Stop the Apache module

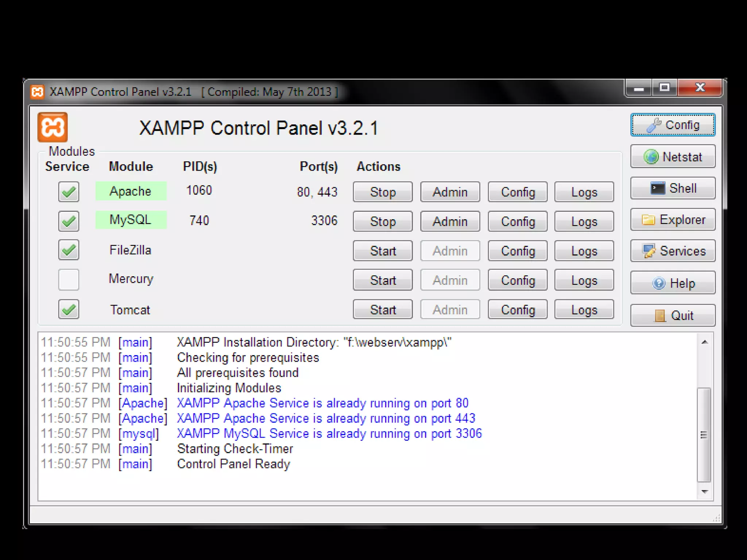pyautogui.click(x=383, y=192)
